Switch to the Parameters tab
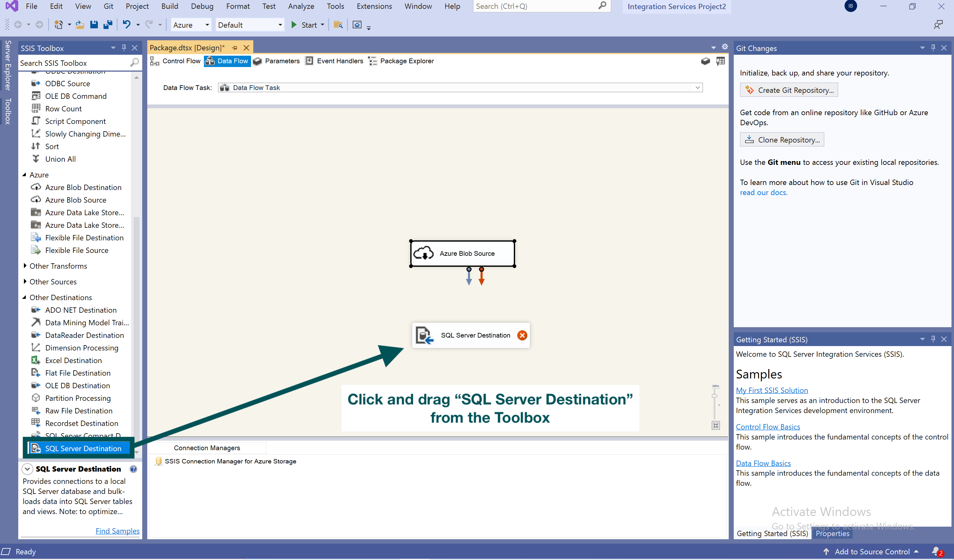954x560 pixels. pos(276,61)
